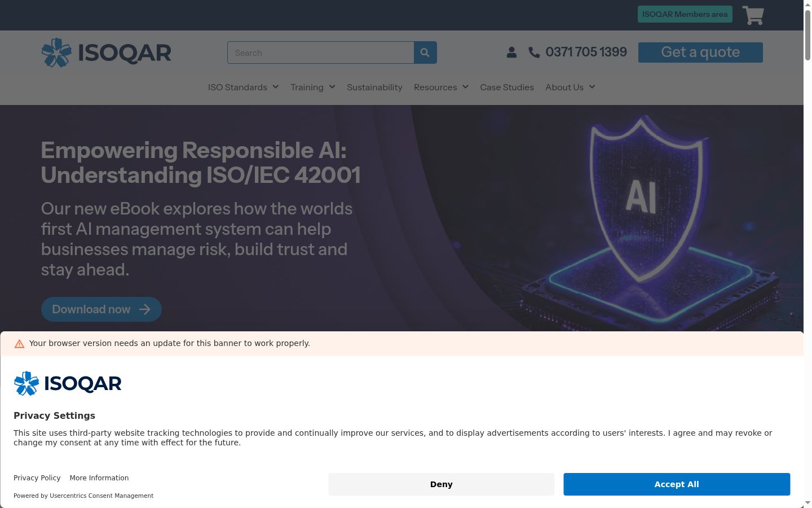Image resolution: width=812 pixels, height=508 pixels.
Task: Open the More Information link
Action: pos(99,478)
